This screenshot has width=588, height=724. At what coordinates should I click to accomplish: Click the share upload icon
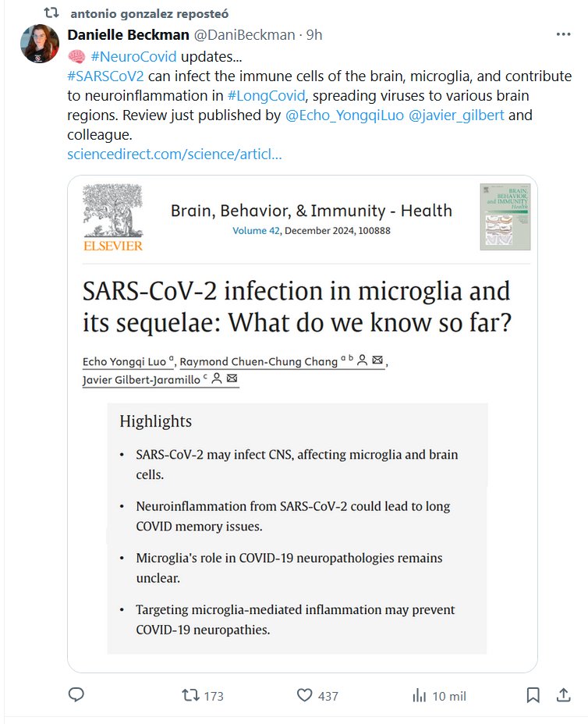[562, 694]
